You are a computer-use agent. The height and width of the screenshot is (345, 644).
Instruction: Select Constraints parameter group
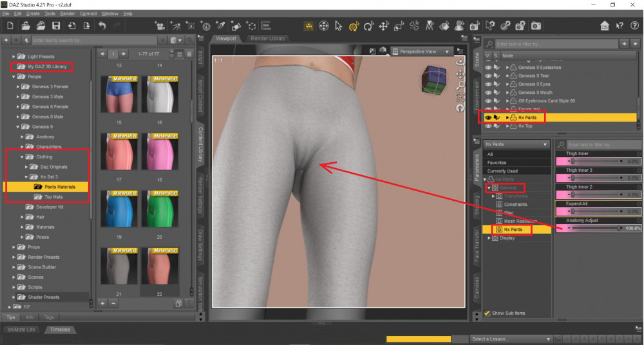[515, 204]
